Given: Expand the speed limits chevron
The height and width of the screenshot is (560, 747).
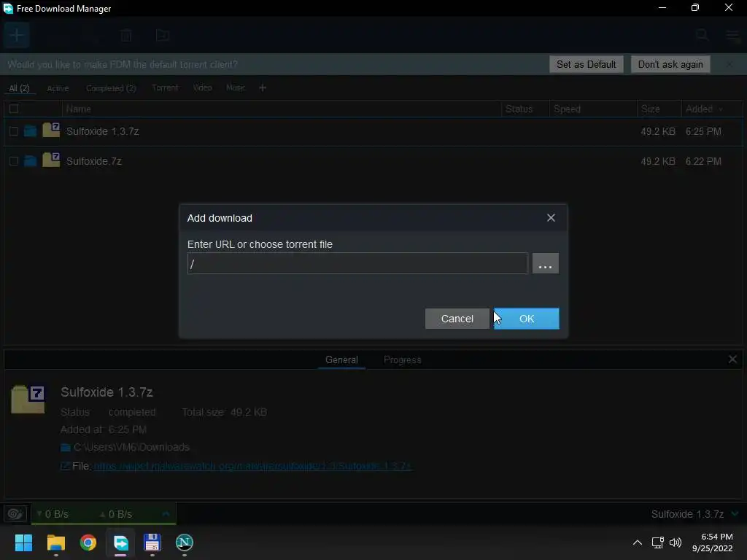Looking at the screenshot, I should [x=166, y=514].
